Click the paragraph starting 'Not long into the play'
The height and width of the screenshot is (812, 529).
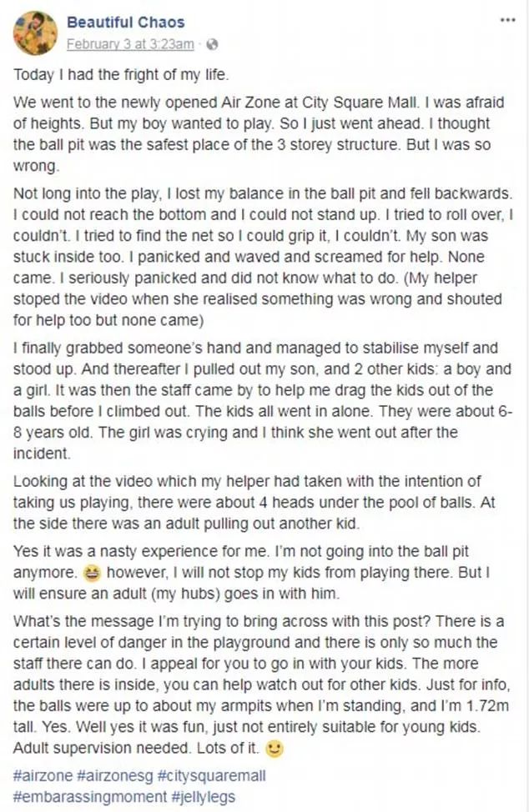click(x=263, y=257)
